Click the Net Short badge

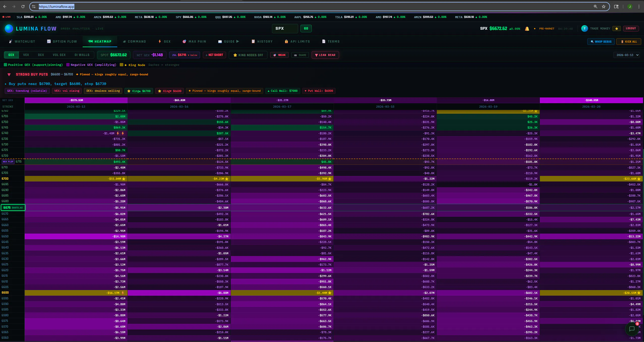214,55
